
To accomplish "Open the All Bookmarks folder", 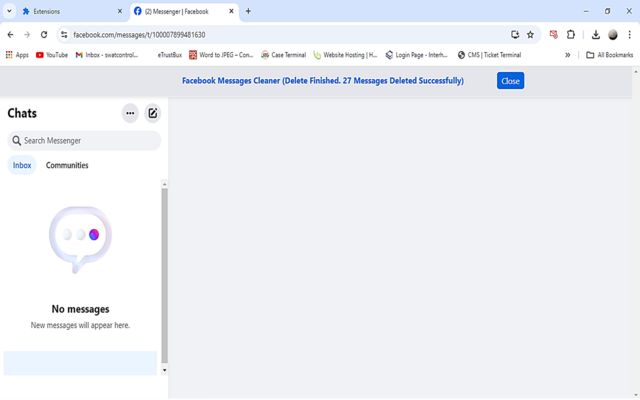I will pos(609,55).
